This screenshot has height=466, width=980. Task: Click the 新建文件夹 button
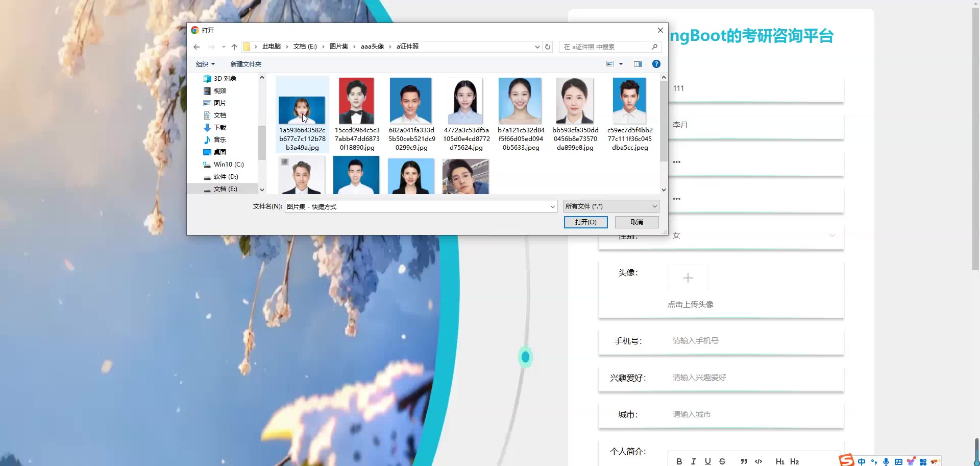(246, 64)
